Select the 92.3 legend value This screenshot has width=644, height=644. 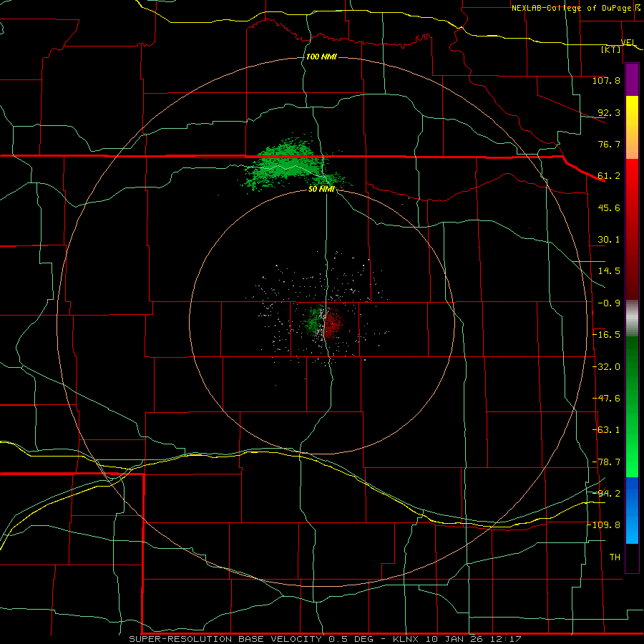[x=609, y=112]
